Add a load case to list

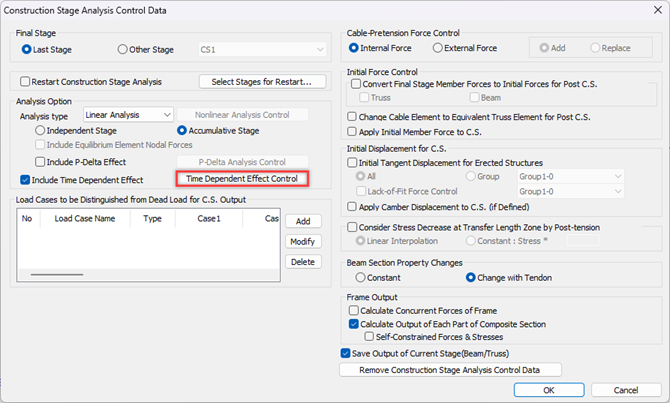(x=303, y=221)
